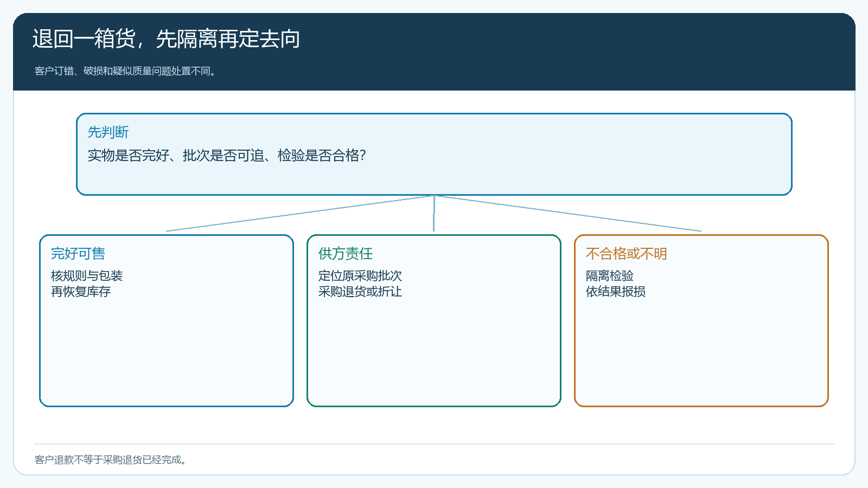This screenshot has width=868, height=488.
Task: Select the line 再恢复库存
Action: (81, 291)
